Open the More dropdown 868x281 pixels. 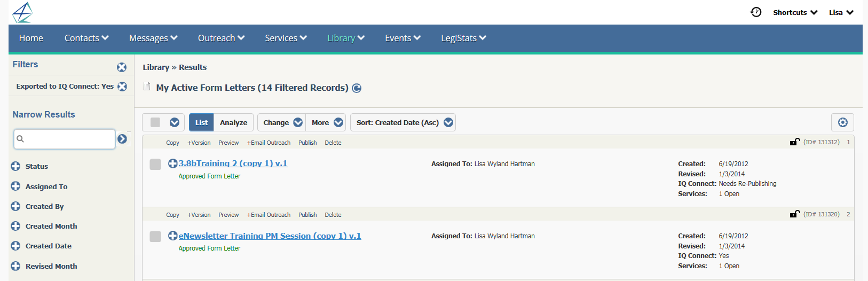[x=326, y=122]
